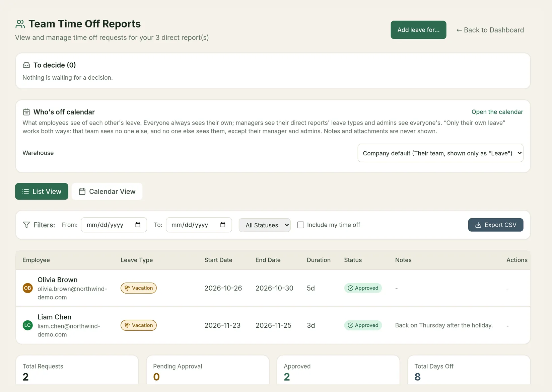Click the Export CSV button
The height and width of the screenshot is (392, 552).
click(x=496, y=225)
